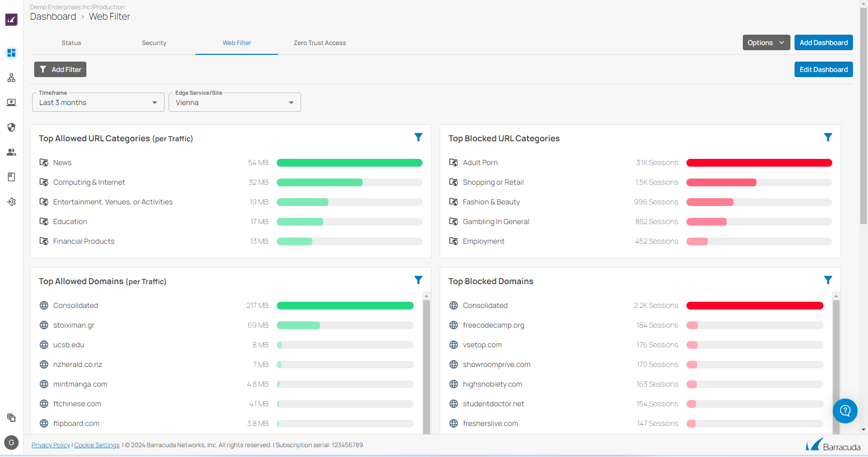This screenshot has width=868, height=457.
Task: Open the shield security sidebar icon
Action: 11,127
